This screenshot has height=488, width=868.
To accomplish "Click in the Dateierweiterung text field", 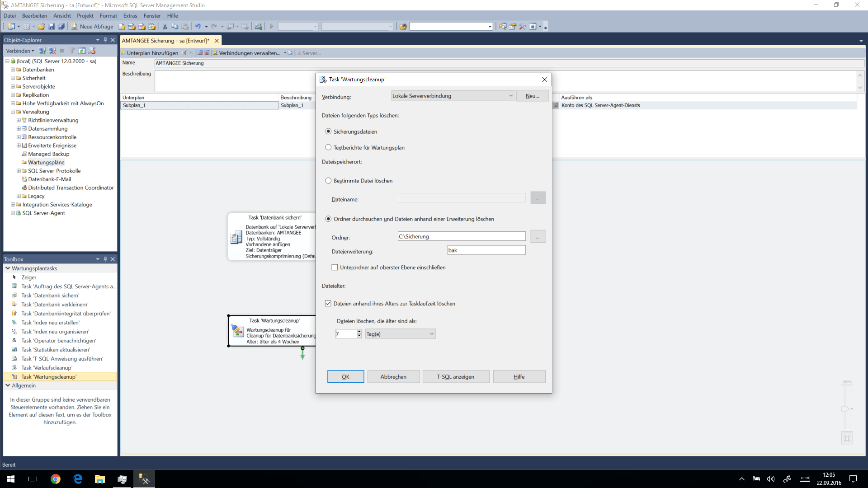I will [486, 250].
